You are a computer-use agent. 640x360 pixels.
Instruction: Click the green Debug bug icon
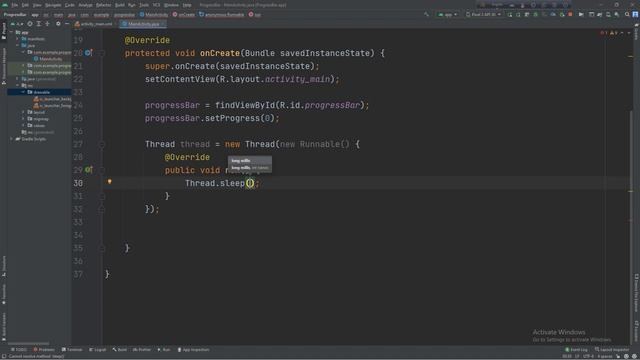[536, 14]
